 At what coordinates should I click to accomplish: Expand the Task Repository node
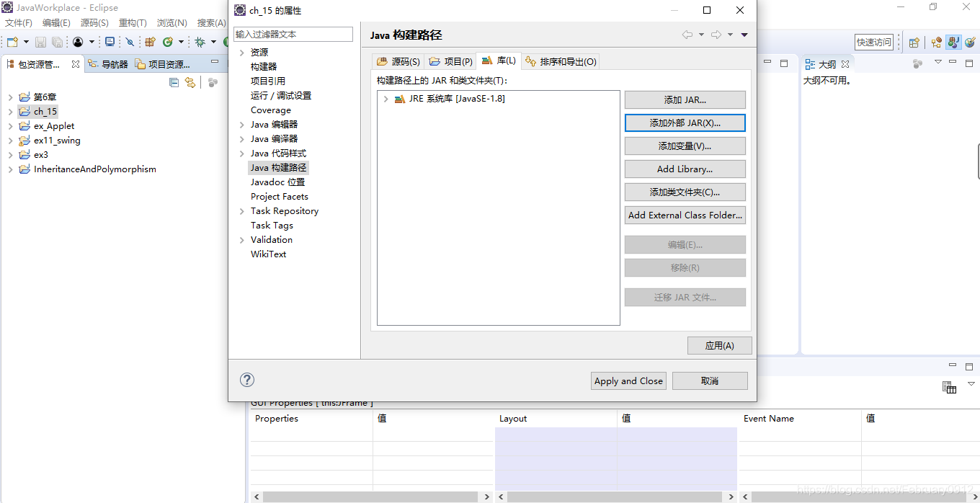(x=242, y=211)
